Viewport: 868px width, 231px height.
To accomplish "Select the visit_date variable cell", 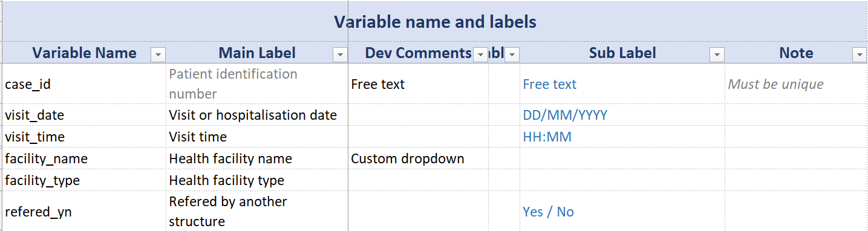I will tap(84, 115).
